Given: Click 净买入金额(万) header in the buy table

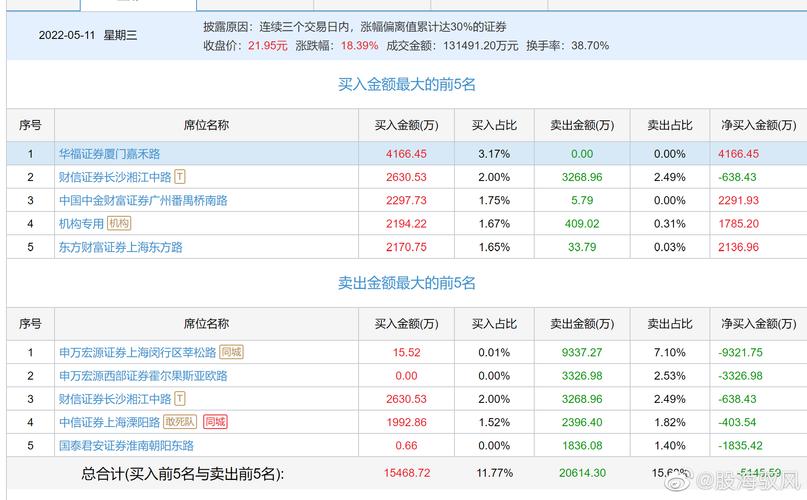Looking at the screenshot, I should pos(756,125).
